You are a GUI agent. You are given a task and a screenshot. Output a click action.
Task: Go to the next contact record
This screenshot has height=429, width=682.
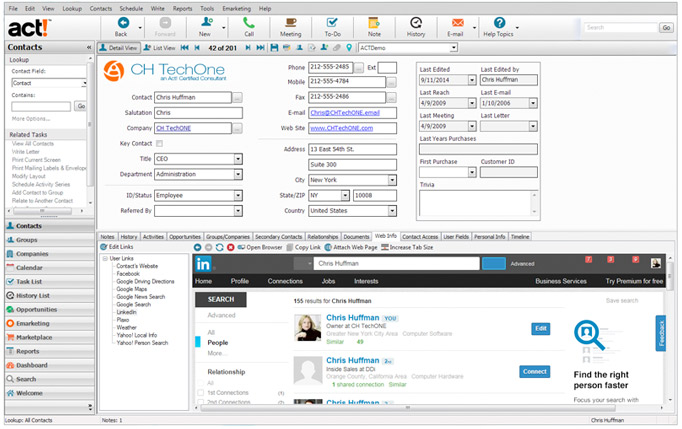pyautogui.click(x=248, y=48)
